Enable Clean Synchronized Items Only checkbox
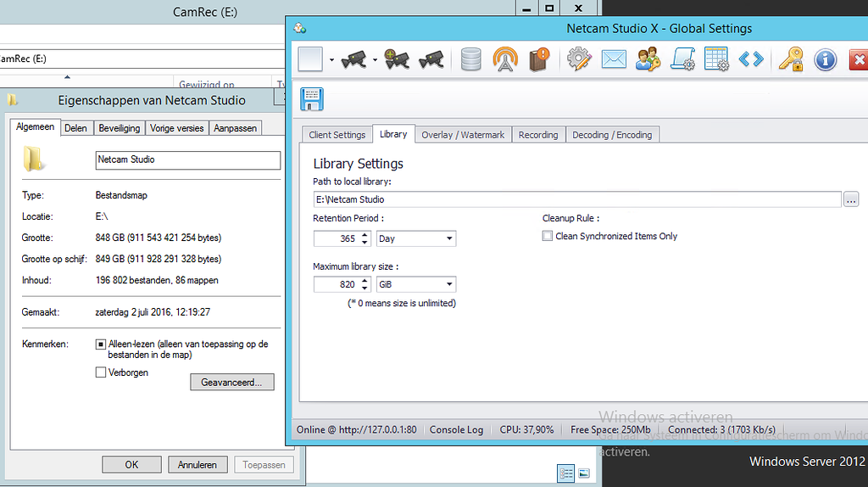This screenshot has width=868, height=487. point(548,237)
